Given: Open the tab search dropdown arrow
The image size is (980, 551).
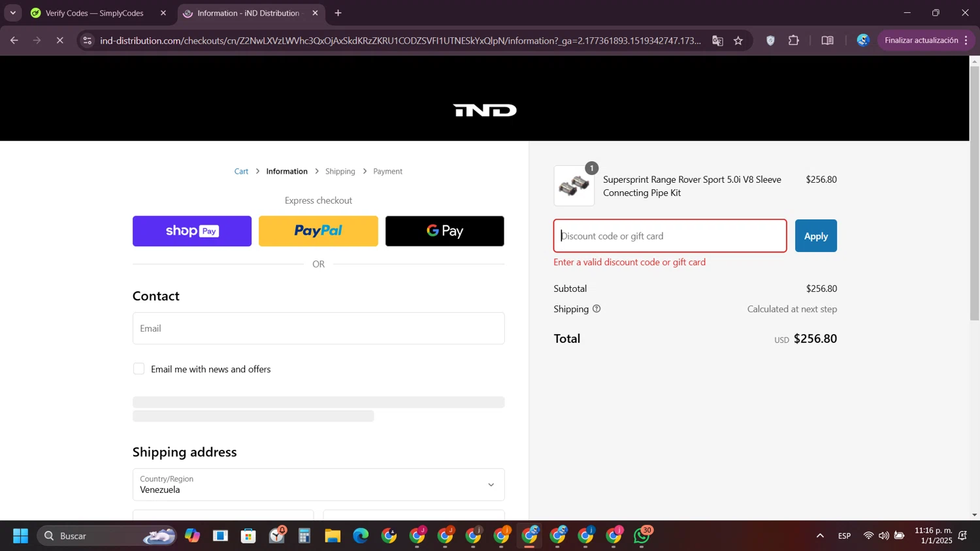Looking at the screenshot, I should (12, 13).
